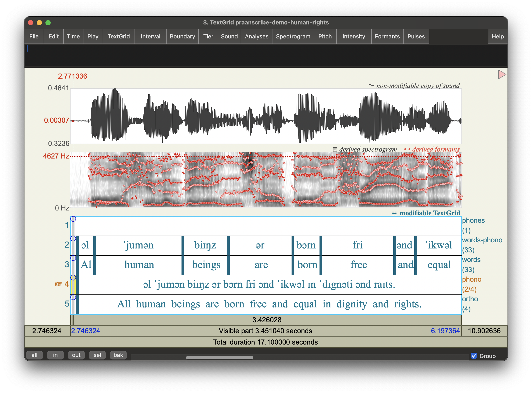Toggle the Group checkbox
Viewport: 532px width, 393px height.
pyautogui.click(x=474, y=356)
